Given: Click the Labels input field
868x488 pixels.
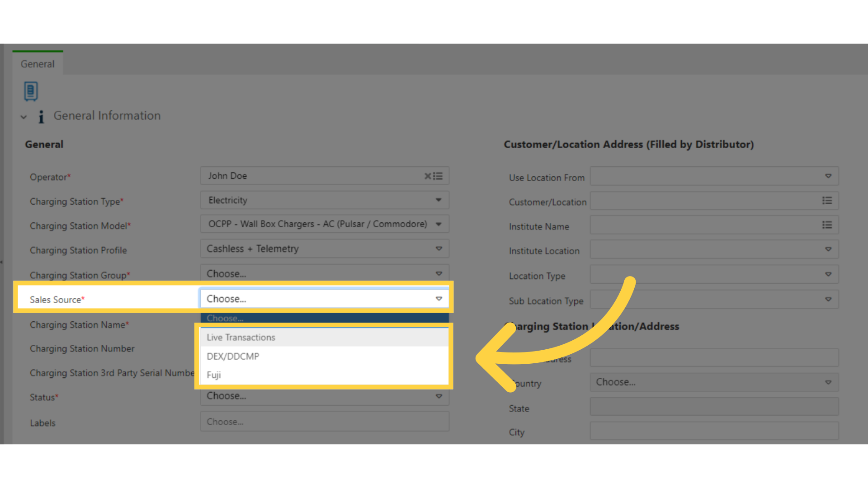Looking at the screenshot, I should [325, 422].
